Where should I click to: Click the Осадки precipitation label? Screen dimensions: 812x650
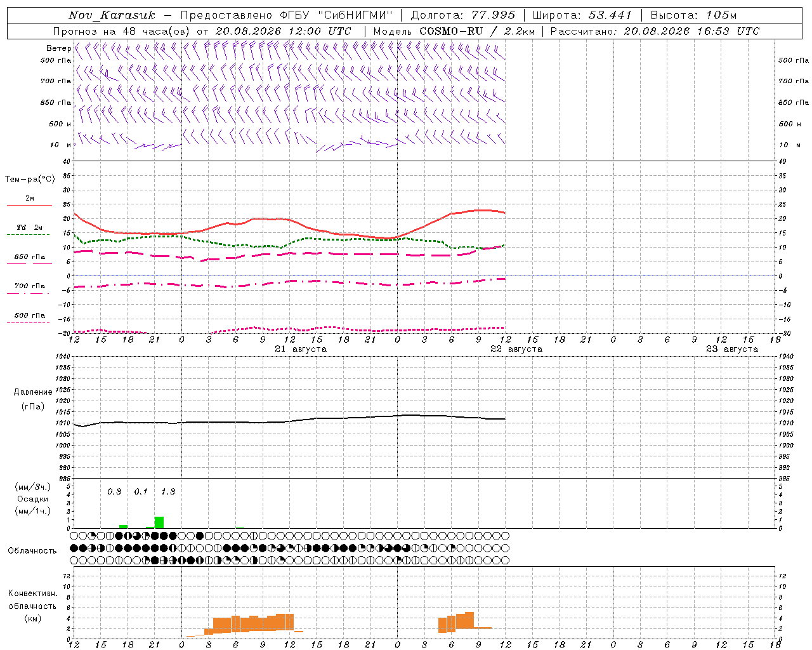point(32,499)
